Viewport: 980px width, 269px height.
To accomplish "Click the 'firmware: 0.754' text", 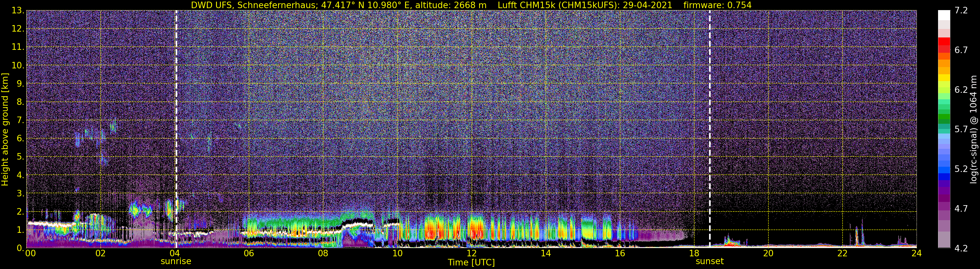I will pos(718,5).
